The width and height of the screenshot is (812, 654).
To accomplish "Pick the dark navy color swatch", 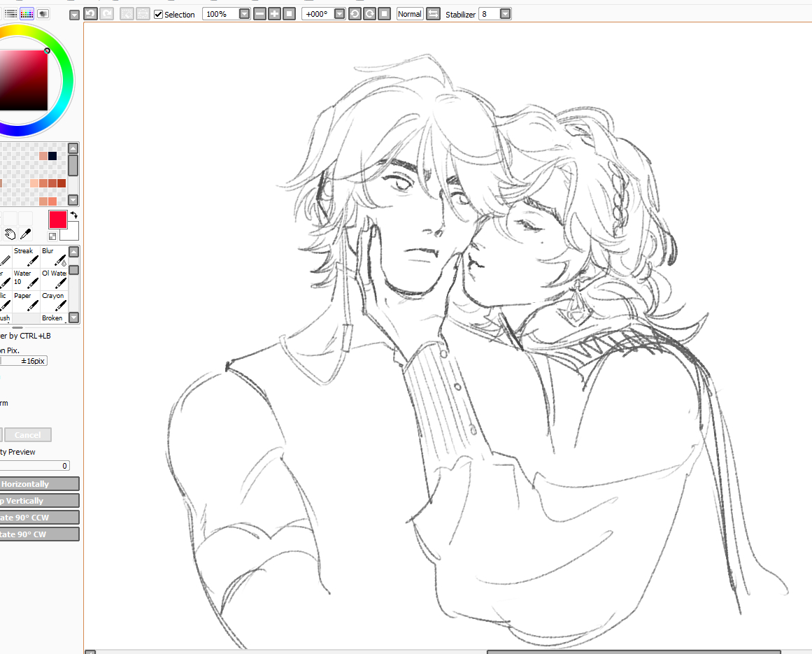I will (52, 155).
